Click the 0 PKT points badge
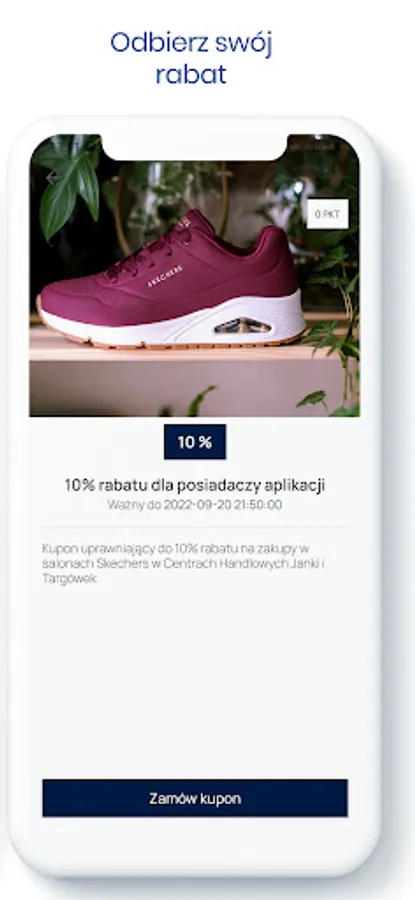415x900 pixels. 327,214
